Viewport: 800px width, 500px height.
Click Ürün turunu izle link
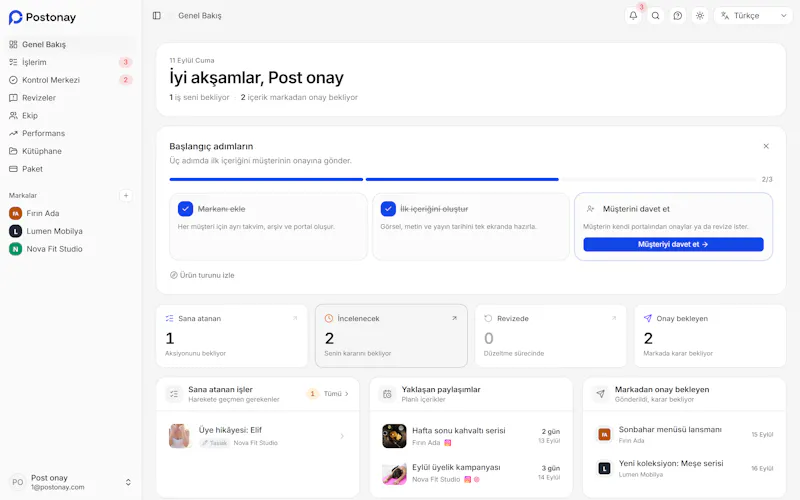(x=203, y=275)
